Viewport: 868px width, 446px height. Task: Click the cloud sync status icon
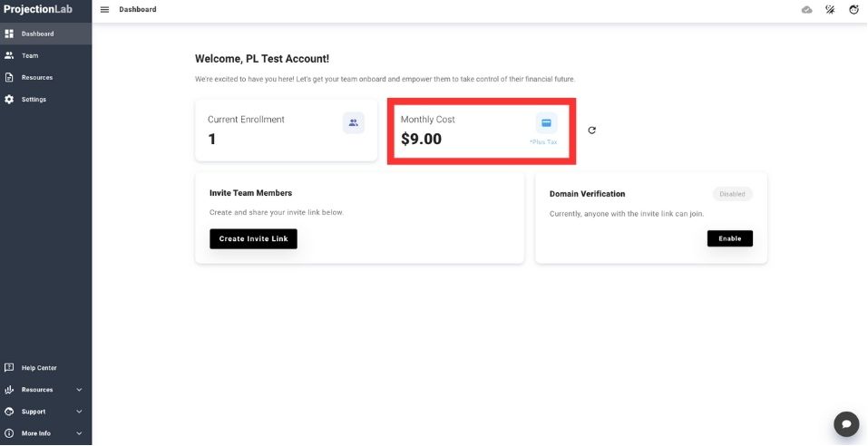(806, 10)
